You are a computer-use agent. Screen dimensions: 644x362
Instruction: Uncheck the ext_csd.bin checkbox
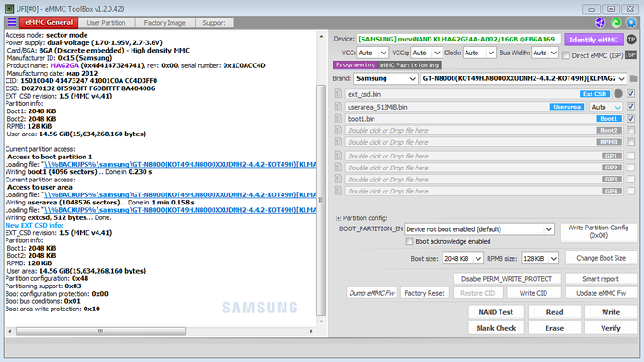(631, 94)
